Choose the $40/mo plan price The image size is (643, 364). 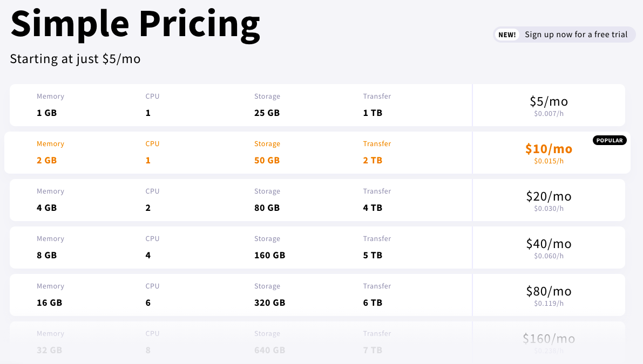549,244
